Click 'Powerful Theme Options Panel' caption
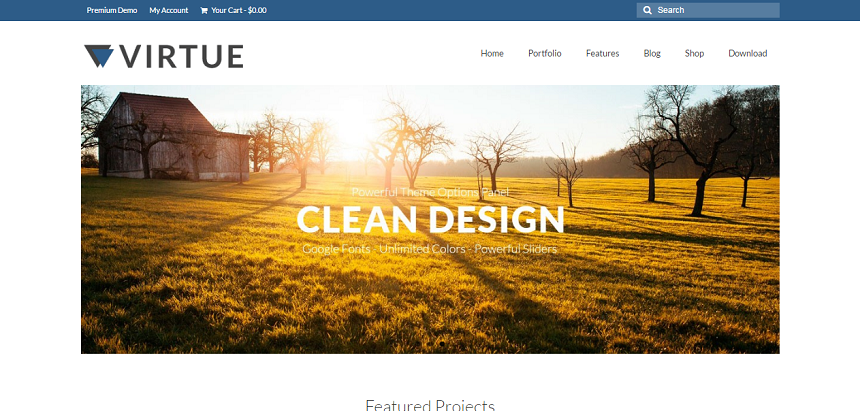The height and width of the screenshot is (411, 860). pyautogui.click(x=431, y=192)
